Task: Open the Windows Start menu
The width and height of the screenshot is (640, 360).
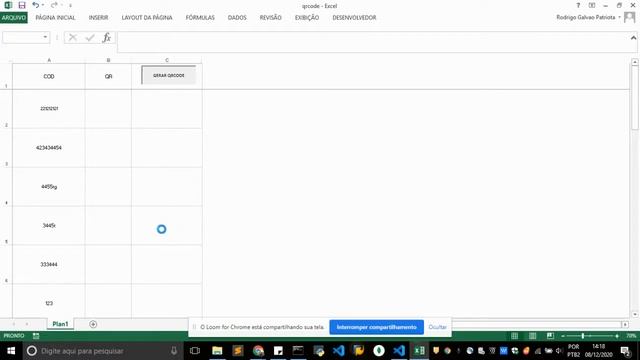Action: point(11,351)
